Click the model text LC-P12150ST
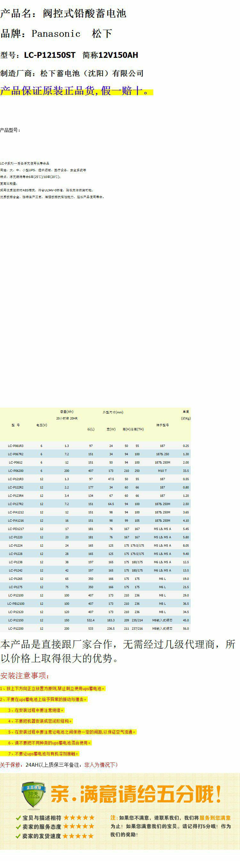 (50, 55)
